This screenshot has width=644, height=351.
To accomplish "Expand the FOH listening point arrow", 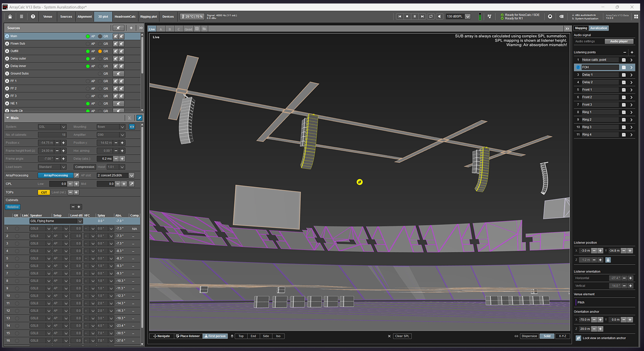I will (631, 67).
